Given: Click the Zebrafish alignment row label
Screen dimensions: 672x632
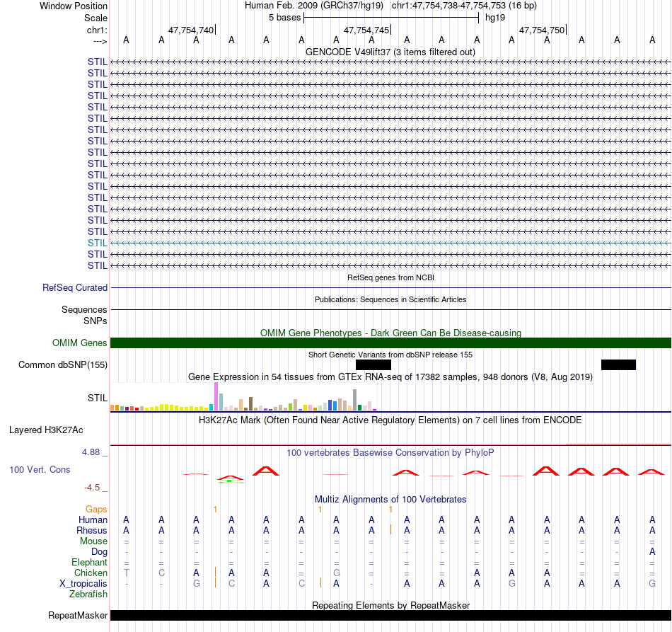Looking at the screenshot, I should point(88,594).
